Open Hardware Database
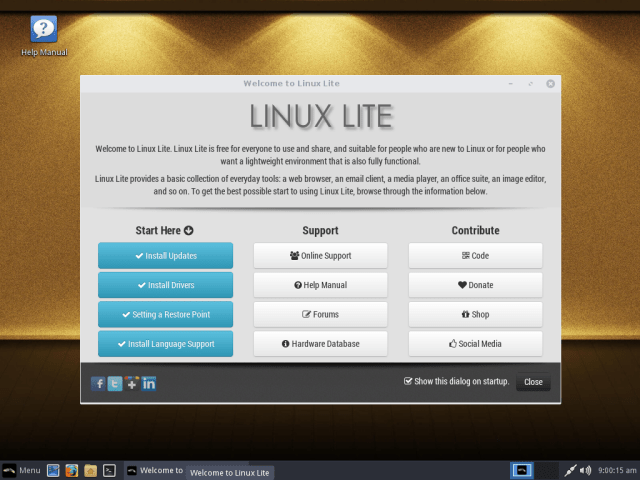This screenshot has height=480, width=640. click(320, 344)
